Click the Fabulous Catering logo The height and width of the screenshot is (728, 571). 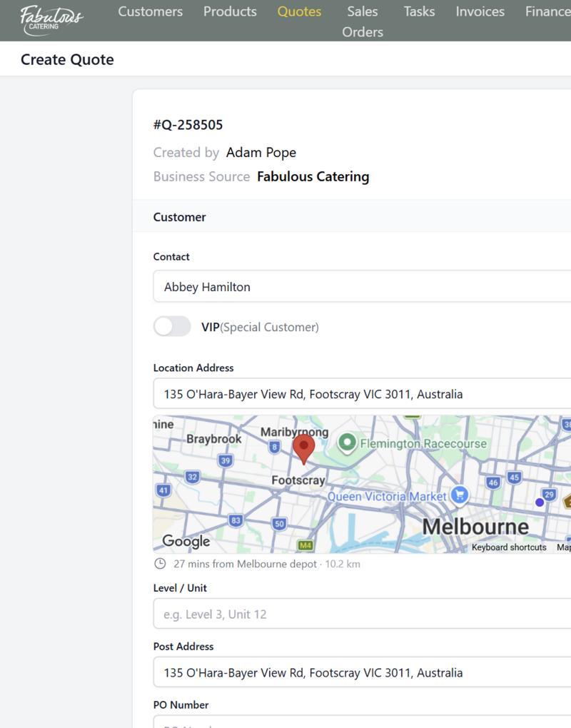coord(51,20)
